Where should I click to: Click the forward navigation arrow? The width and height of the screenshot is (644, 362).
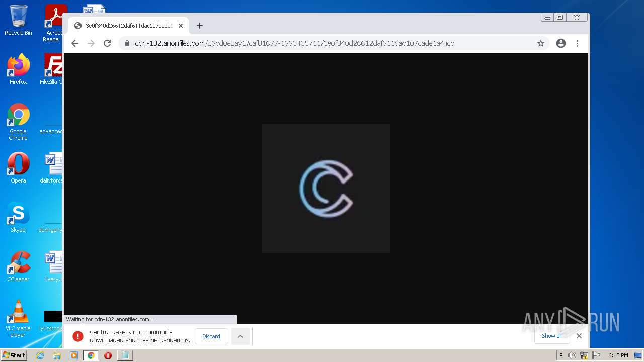pyautogui.click(x=91, y=43)
